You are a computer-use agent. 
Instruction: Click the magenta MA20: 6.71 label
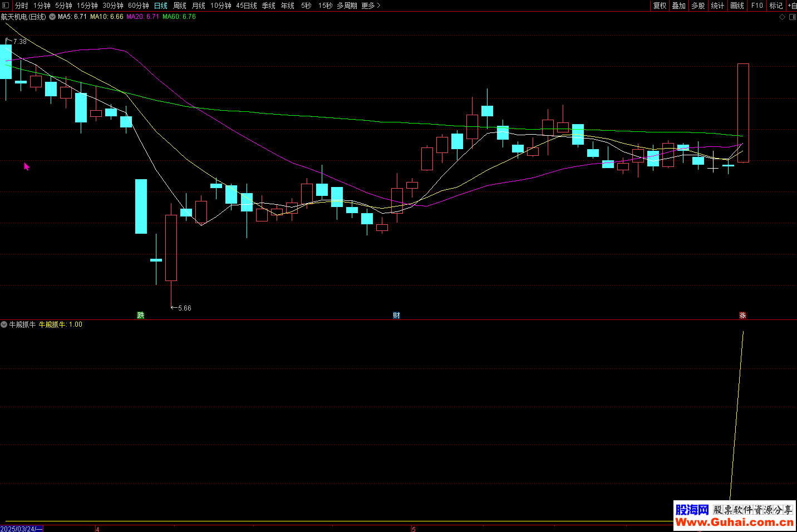(x=143, y=17)
